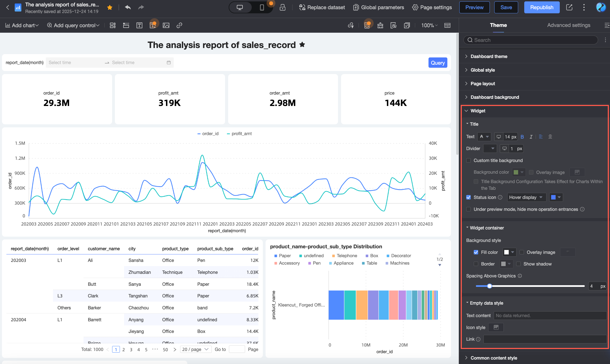Click the theme Search input field
The height and width of the screenshot is (364, 610).
click(x=531, y=40)
